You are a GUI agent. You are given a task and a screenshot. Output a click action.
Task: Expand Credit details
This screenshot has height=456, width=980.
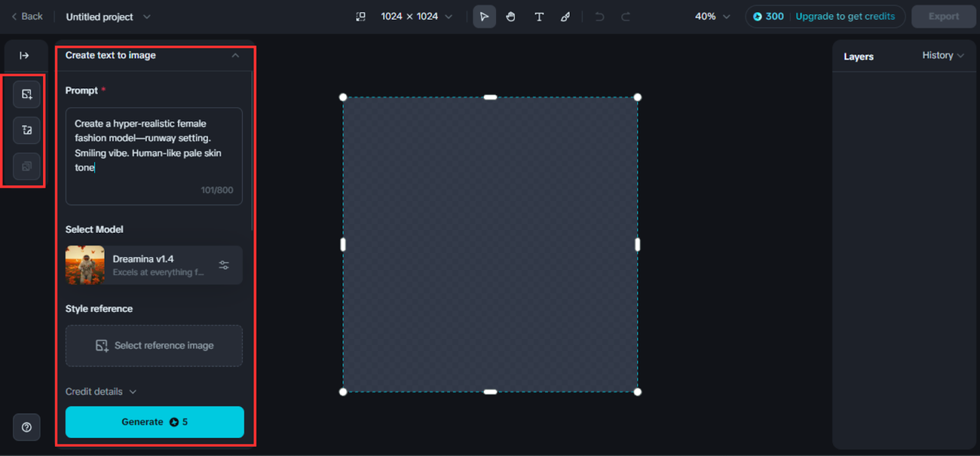tap(100, 392)
